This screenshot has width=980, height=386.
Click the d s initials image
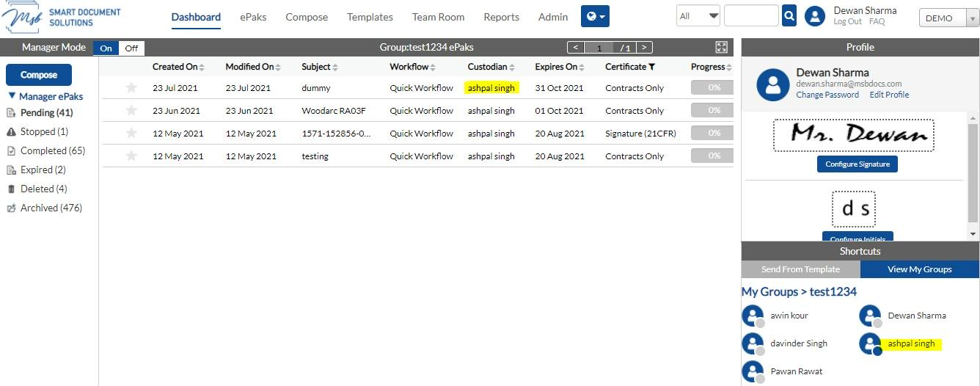(x=854, y=209)
